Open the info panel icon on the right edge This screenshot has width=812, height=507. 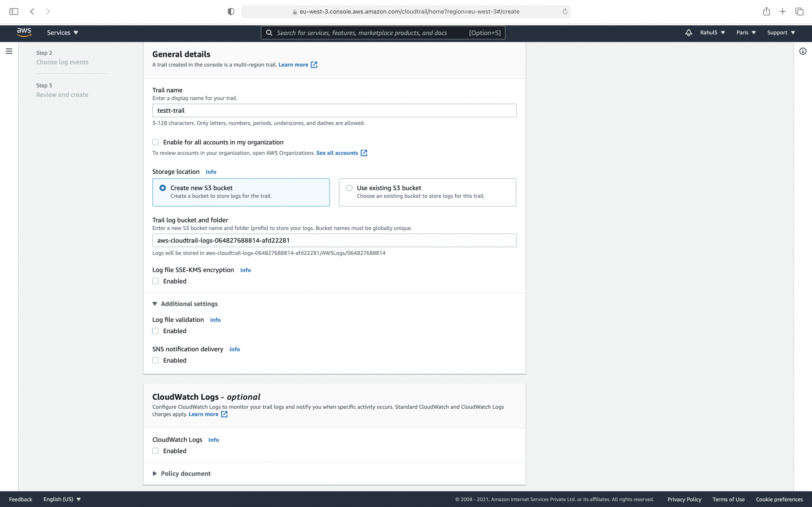point(803,51)
